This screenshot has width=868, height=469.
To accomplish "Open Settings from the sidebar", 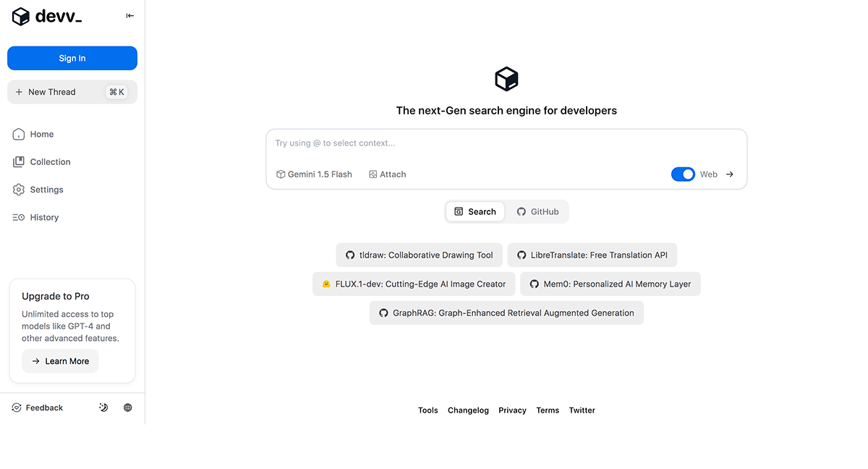I will 38,190.
